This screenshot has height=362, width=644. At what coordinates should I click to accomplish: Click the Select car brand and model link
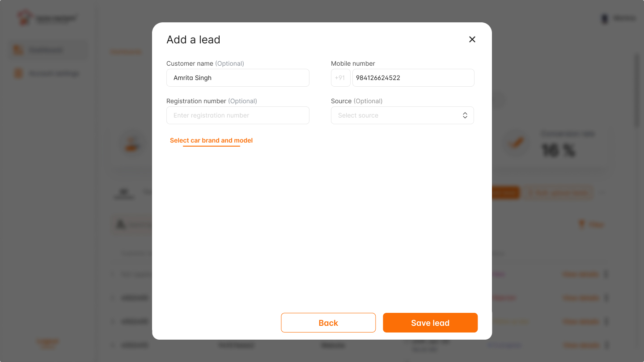pos(211,140)
